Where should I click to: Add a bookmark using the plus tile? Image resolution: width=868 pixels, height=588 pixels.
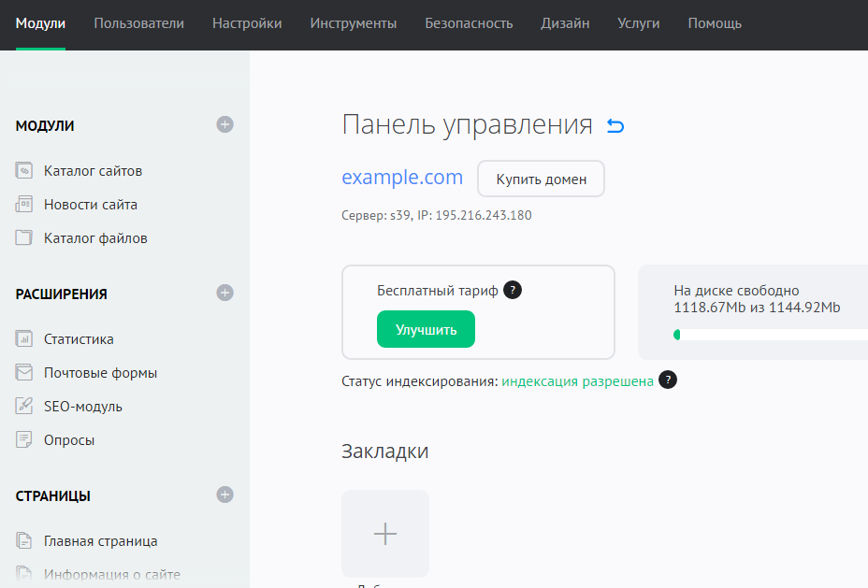tap(385, 534)
